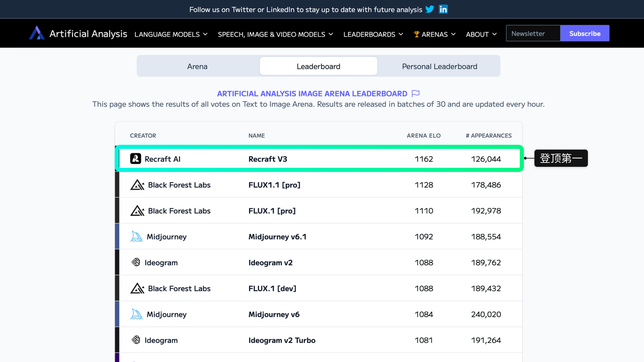Viewport: 644px width, 362px height.
Task: Expand the Language Models dropdown
Action: pyautogui.click(x=171, y=34)
